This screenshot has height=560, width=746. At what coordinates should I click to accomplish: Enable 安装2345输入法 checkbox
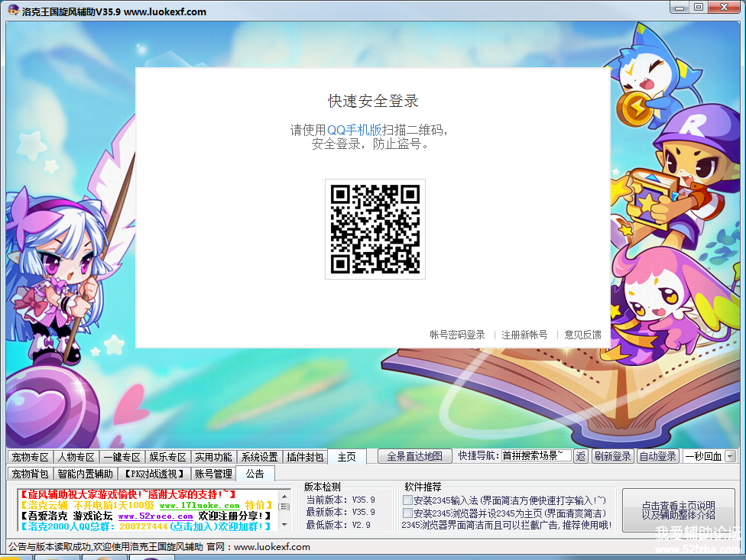click(407, 500)
